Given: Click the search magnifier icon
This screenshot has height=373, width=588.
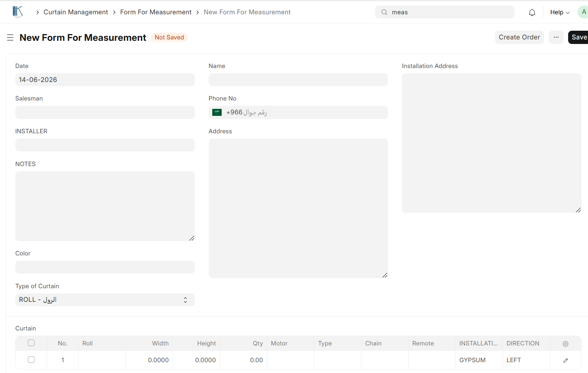Looking at the screenshot, I should coord(384,12).
